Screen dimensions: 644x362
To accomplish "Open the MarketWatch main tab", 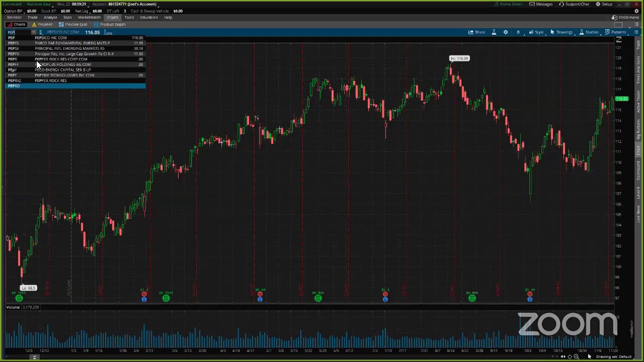I will point(89,17).
